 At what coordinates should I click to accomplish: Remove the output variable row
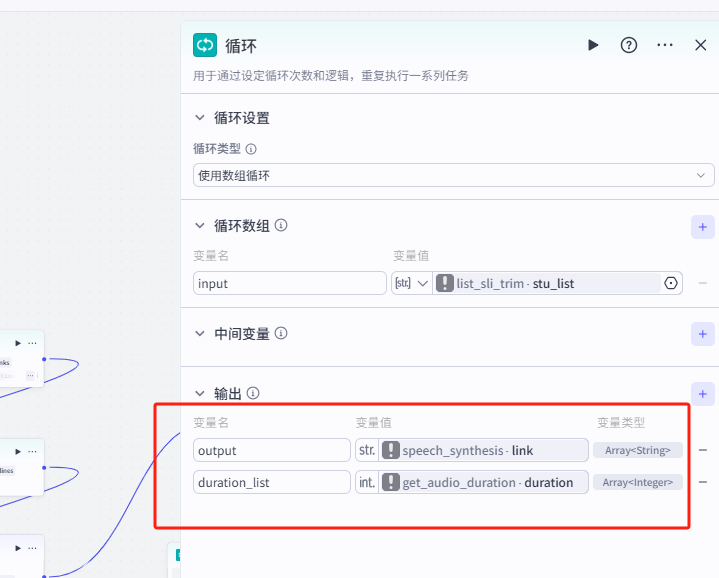[x=702, y=451]
